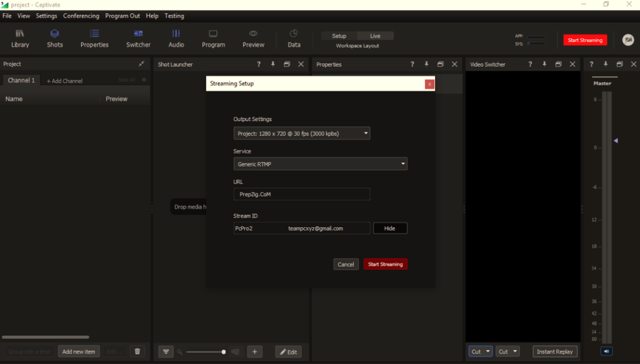The image size is (640, 364).
Task: Cancel the Streaming Setup dialog
Action: point(346,264)
